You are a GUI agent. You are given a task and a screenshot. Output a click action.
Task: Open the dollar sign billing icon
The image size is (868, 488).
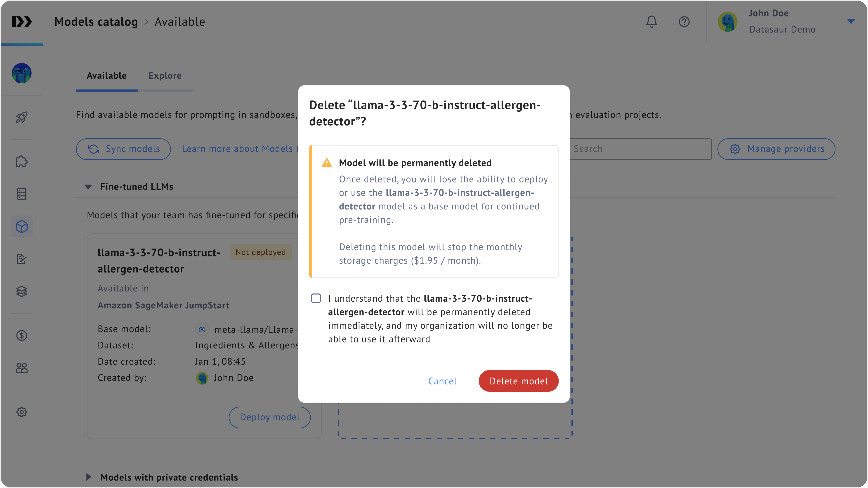(x=21, y=335)
